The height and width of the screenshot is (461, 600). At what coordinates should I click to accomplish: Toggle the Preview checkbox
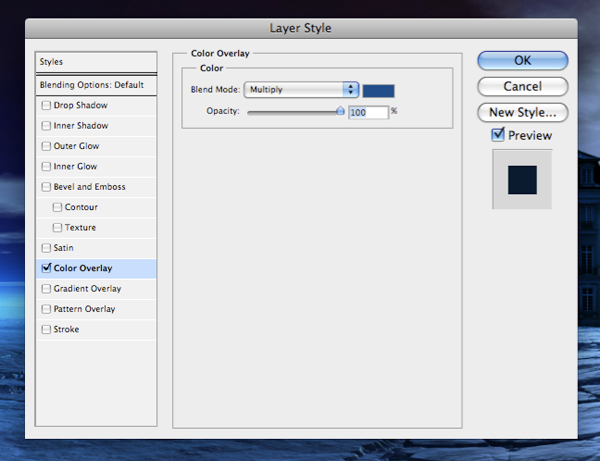498,135
